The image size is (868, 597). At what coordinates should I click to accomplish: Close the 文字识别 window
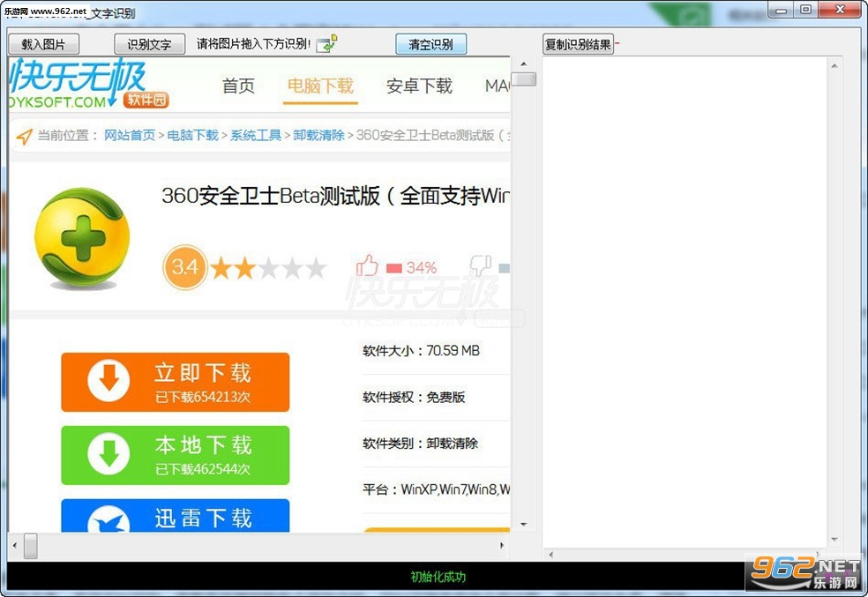coord(840,10)
